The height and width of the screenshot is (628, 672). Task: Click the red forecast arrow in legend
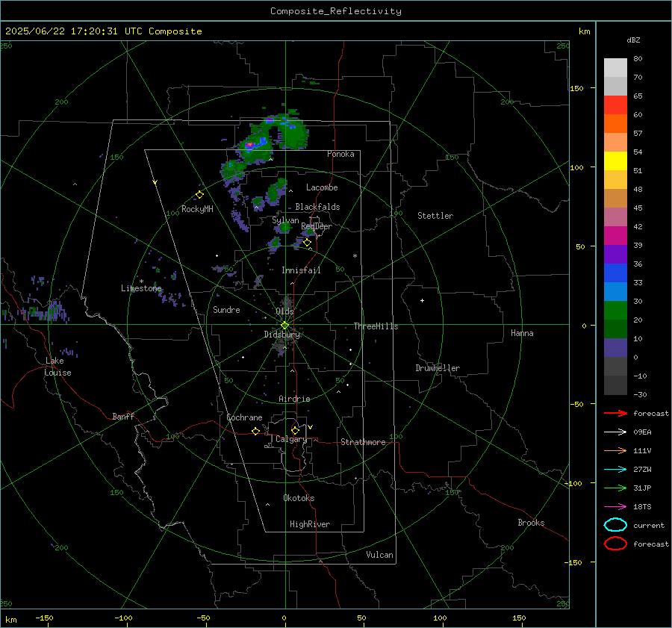(615, 413)
